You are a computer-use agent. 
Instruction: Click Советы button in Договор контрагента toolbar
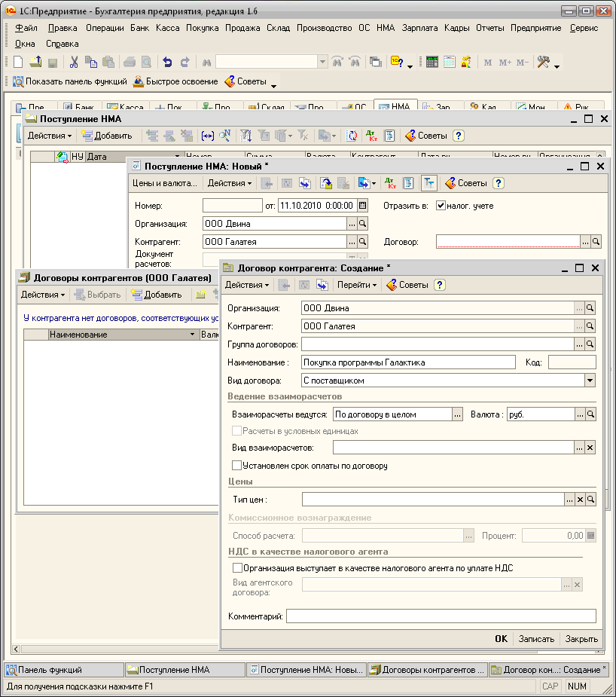coord(407,285)
